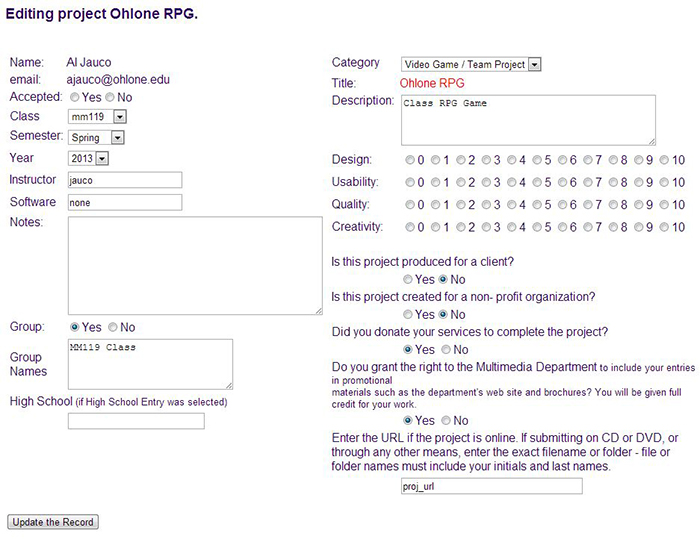Open the Category dropdown menu
This screenshot has width=700, height=539.
click(x=471, y=64)
